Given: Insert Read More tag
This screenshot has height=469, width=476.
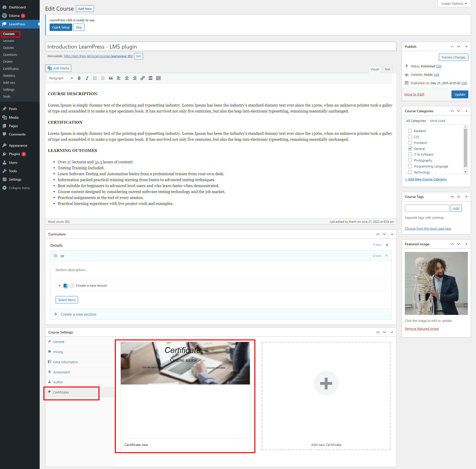Looking at the screenshot, I should pyautogui.click(x=150, y=78).
